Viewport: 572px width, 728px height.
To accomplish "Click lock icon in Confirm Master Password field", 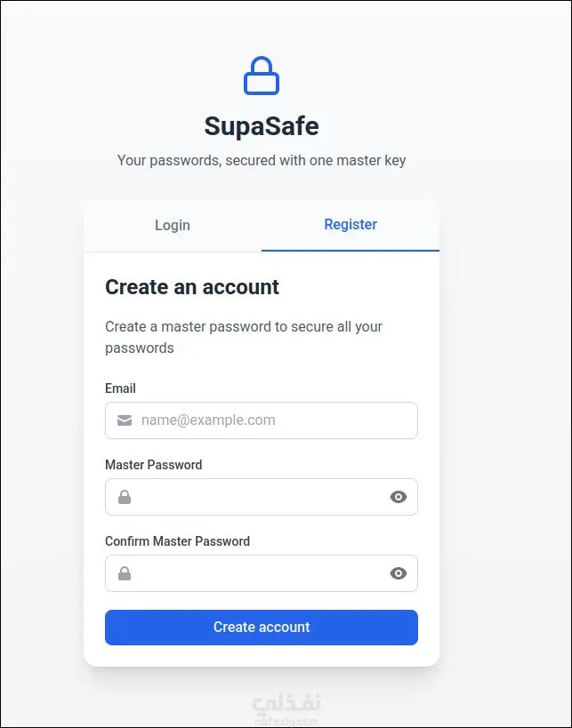I will [125, 573].
